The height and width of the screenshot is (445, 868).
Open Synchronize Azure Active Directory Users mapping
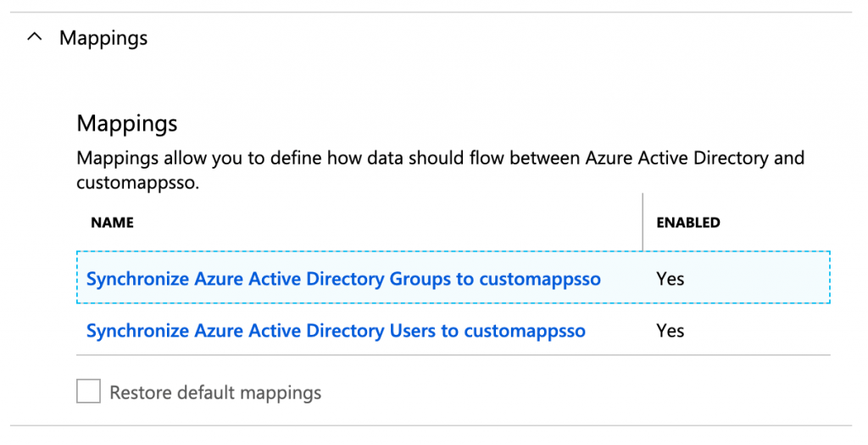point(336,331)
